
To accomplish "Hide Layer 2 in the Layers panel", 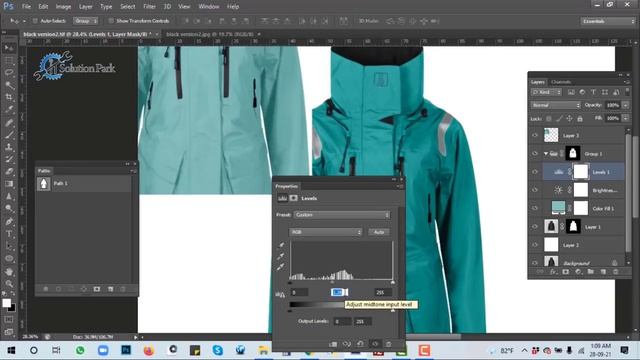I will 535,245.
